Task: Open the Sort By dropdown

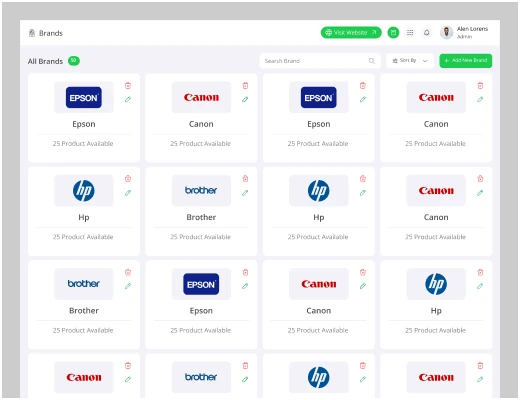Action: coord(410,61)
